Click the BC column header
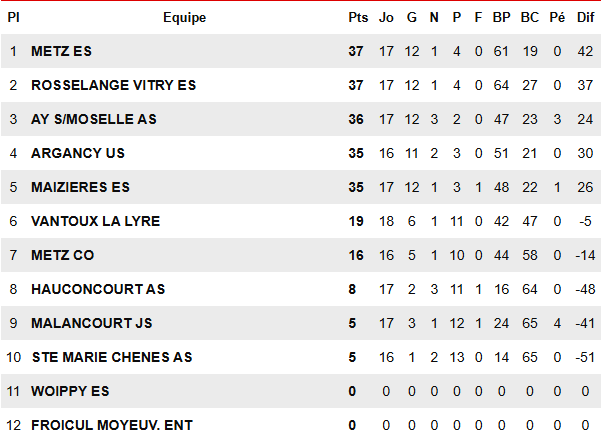Viewport: 606px width, 433px height. (x=530, y=18)
